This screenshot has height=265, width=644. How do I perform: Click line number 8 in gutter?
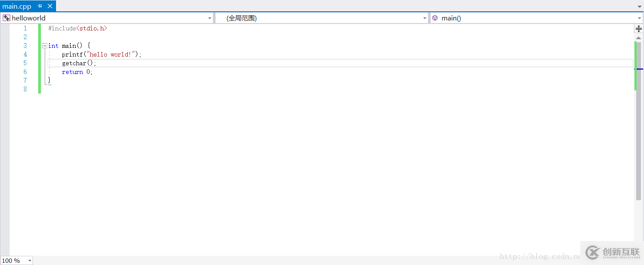tap(25, 89)
